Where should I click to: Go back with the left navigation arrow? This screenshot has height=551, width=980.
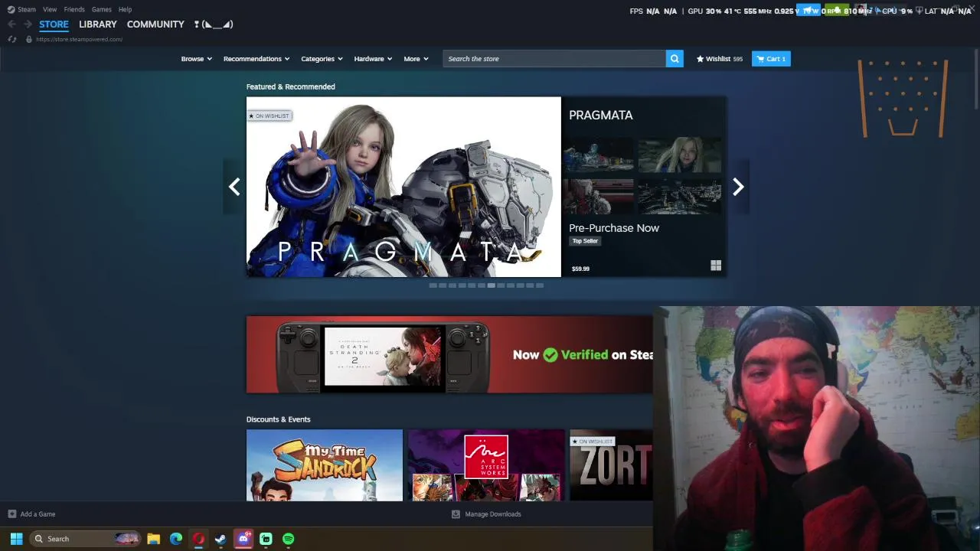(11, 24)
